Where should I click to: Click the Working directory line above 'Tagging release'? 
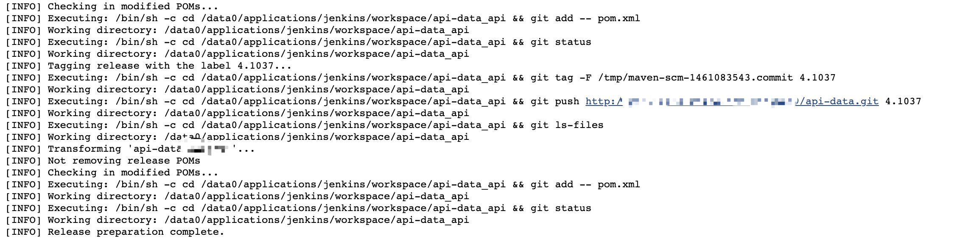[x=258, y=54]
